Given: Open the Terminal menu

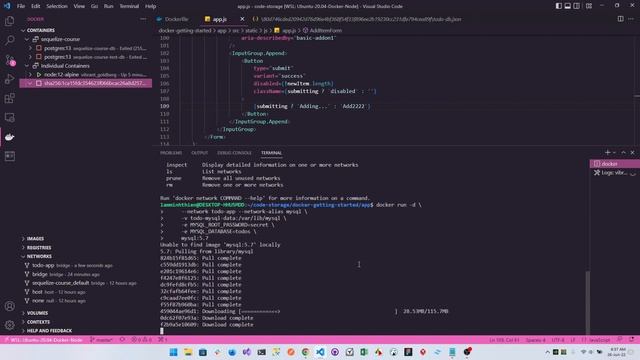Looking at the screenshot, I should (x=129, y=6).
